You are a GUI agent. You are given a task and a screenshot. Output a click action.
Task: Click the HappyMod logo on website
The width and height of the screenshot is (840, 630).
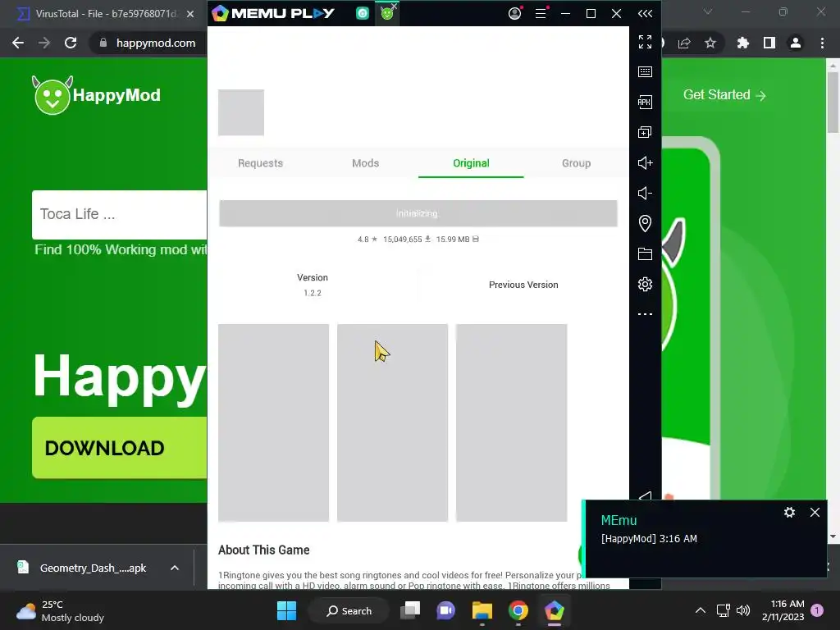coord(96,95)
